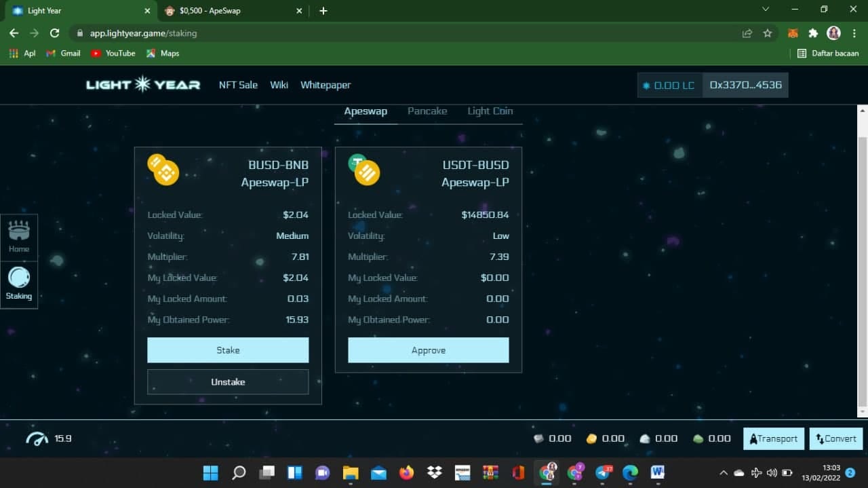Click wallet address 0x3370...4536
The width and height of the screenshot is (868, 488).
(x=746, y=86)
